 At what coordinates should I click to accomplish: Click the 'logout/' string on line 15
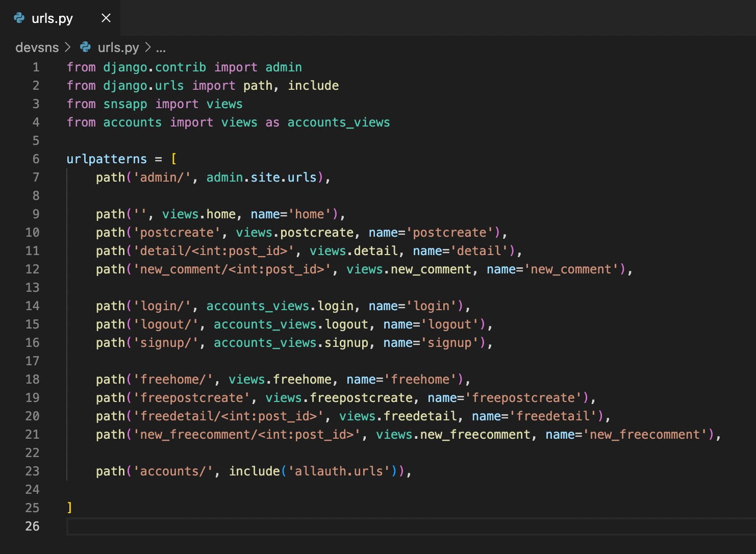pyautogui.click(x=166, y=324)
